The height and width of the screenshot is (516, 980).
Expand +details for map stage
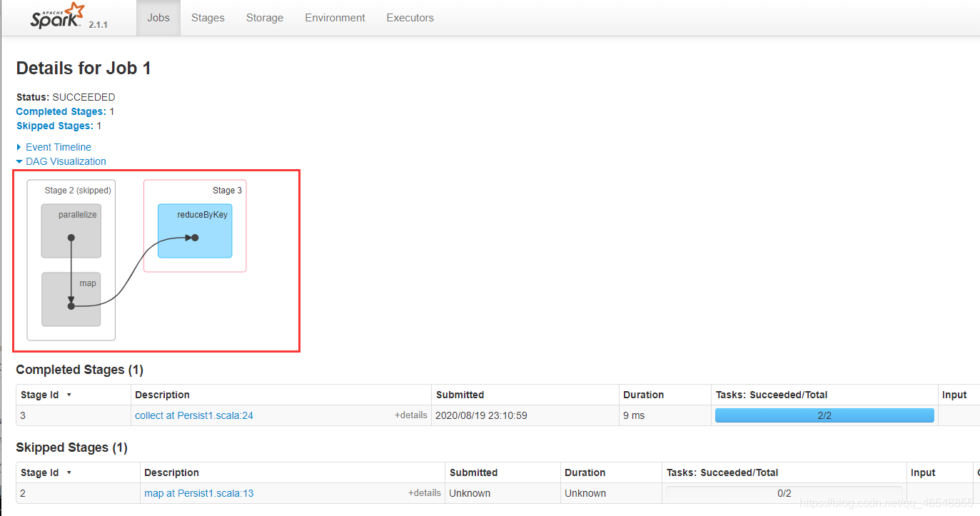[425, 492]
